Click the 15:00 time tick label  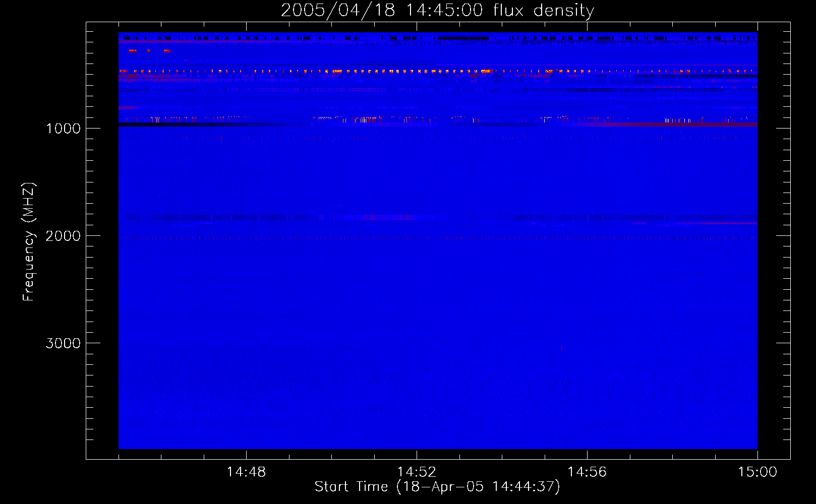[x=757, y=472]
